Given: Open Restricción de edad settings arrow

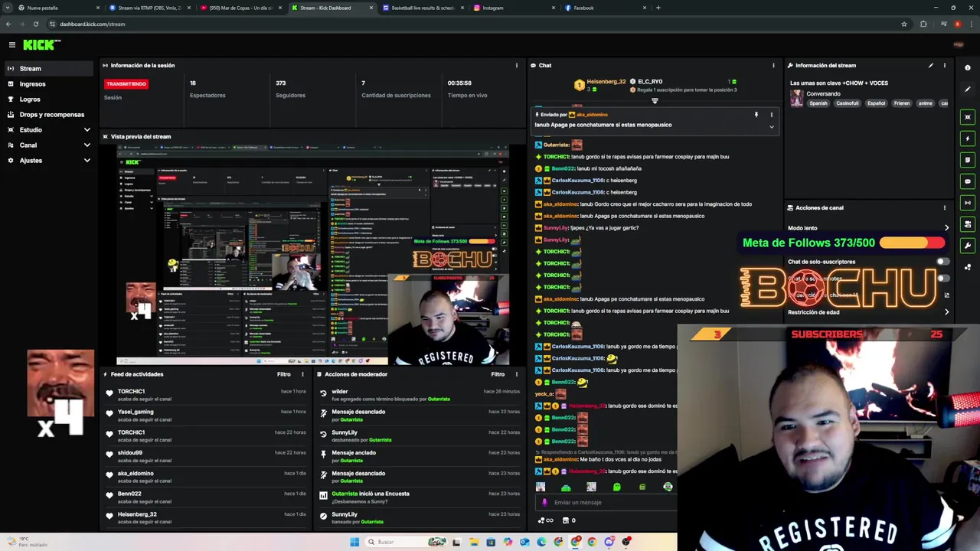Looking at the screenshot, I should [946, 312].
